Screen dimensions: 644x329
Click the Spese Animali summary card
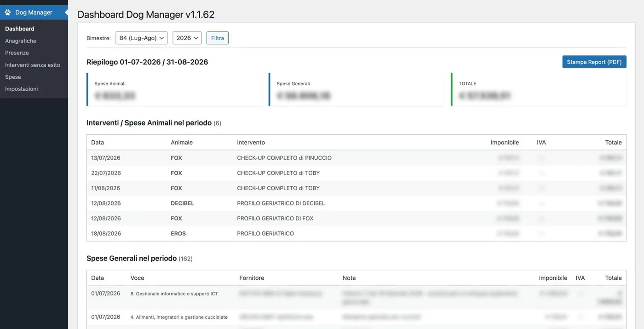coord(174,90)
